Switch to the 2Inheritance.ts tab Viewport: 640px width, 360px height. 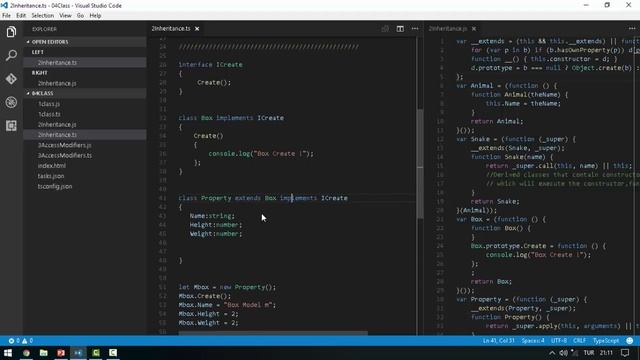point(171,29)
